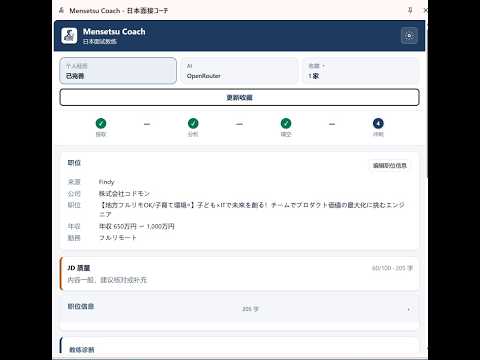
Task: Pin the Mensetsu Coach panel
Action: click(x=410, y=11)
